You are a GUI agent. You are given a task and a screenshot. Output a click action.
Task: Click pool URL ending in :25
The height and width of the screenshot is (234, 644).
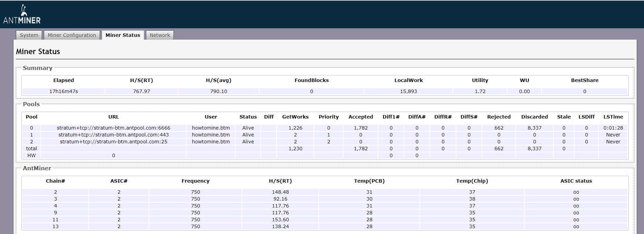pos(113,142)
